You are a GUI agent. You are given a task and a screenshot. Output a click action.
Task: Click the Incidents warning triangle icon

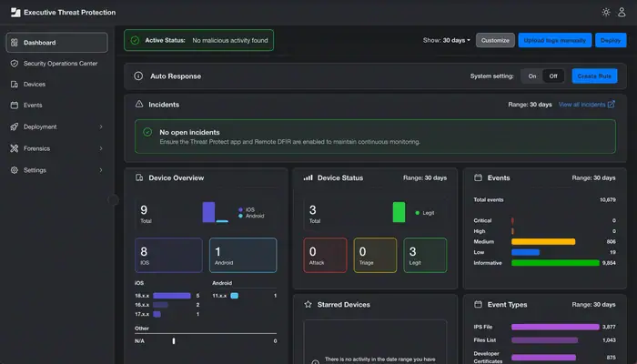[139, 105]
